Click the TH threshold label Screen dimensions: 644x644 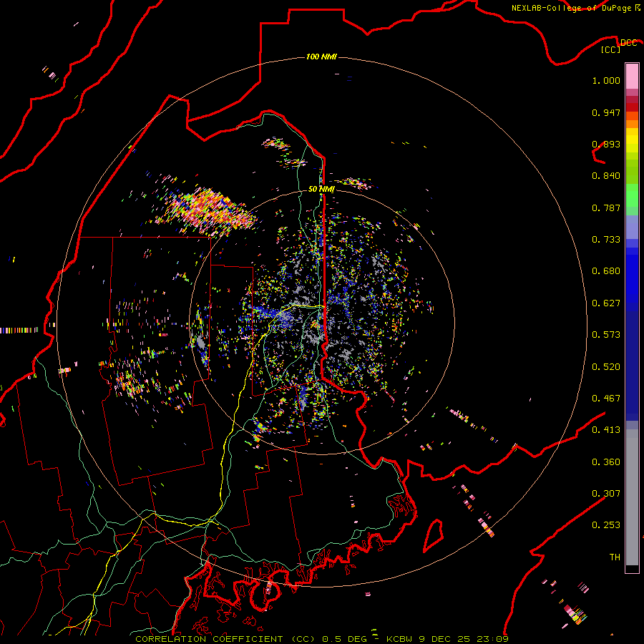pos(615,557)
